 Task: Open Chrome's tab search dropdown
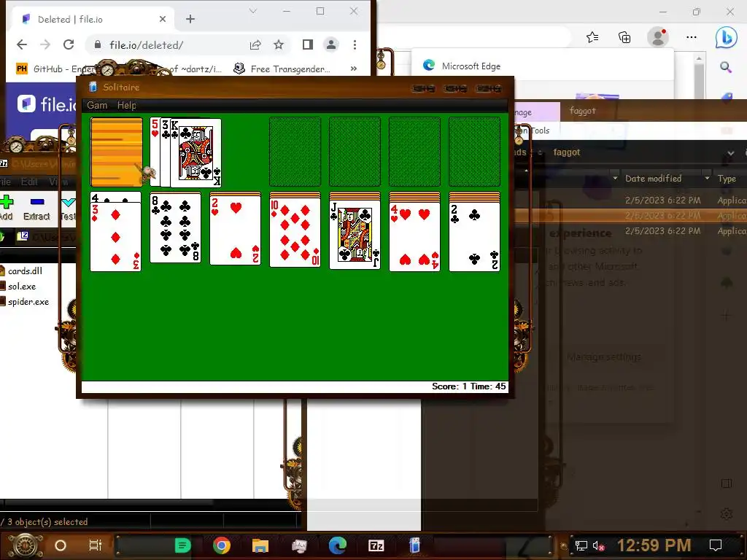[x=253, y=11]
